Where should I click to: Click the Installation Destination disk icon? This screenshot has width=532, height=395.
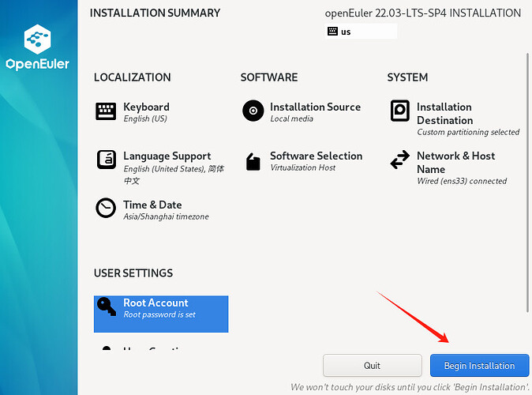(x=399, y=111)
